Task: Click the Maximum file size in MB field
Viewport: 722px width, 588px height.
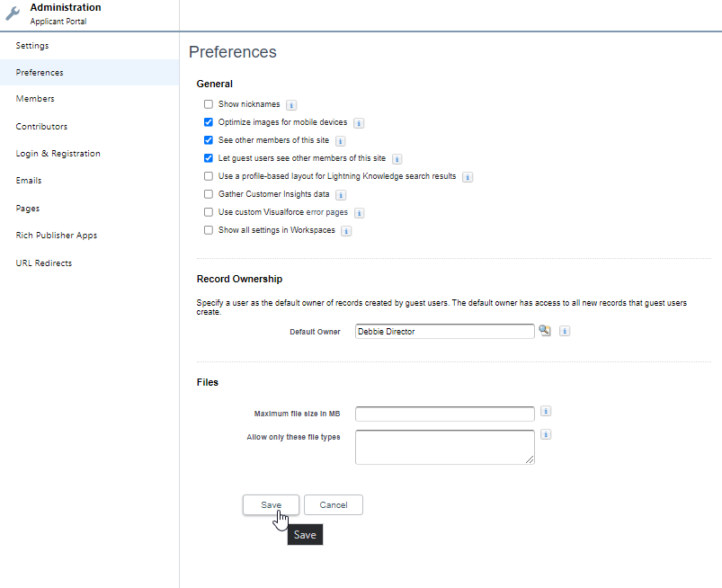Action: (x=444, y=414)
